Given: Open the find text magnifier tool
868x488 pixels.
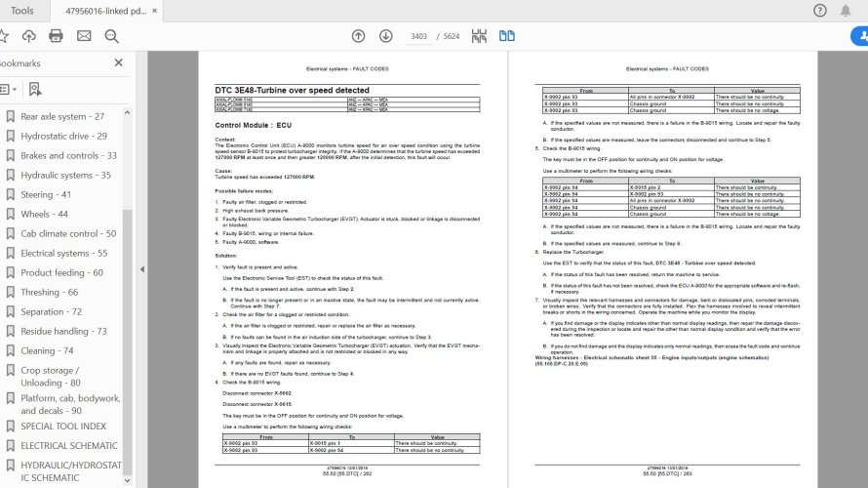Looking at the screenshot, I should coord(112,36).
